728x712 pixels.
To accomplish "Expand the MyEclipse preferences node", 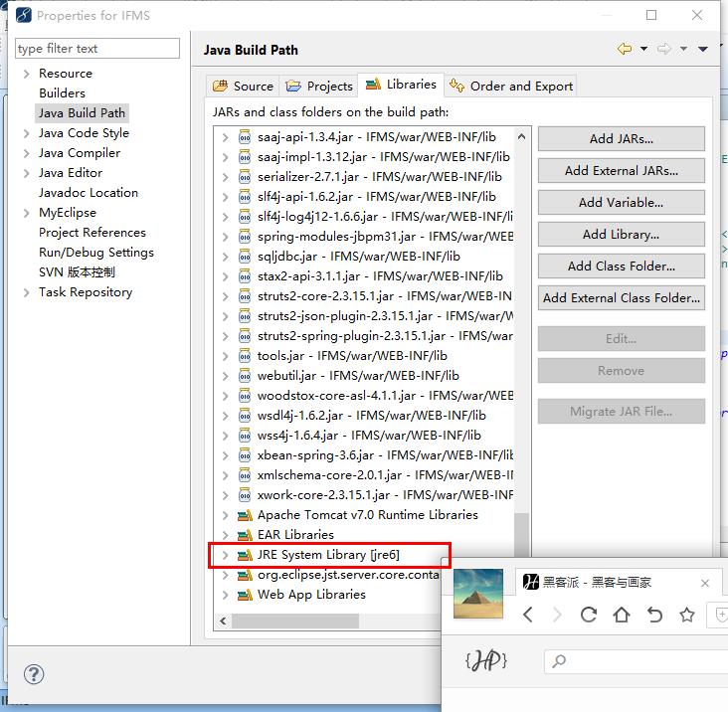I will pos(26,213).
